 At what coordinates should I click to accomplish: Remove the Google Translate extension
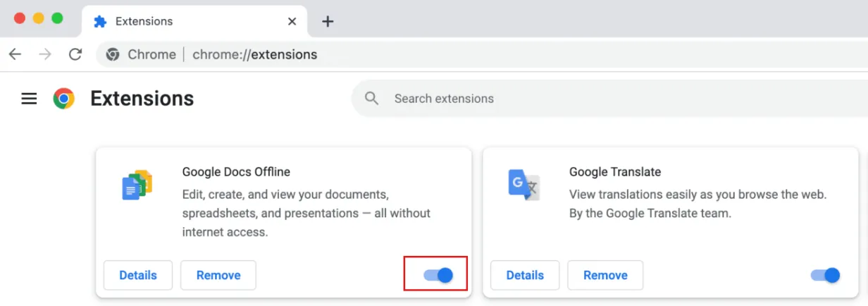[605, 275]
